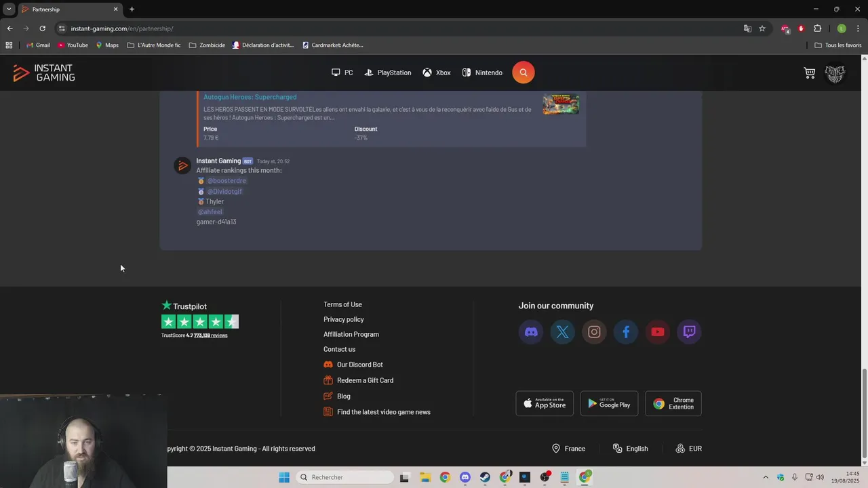Open the Windows Start menu

point(284,477)
